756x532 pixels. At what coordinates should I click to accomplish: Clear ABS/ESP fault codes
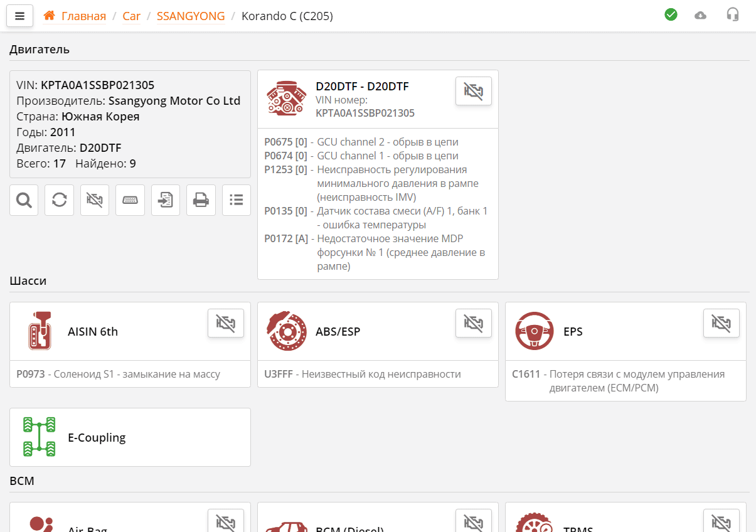tap(473, 323)
